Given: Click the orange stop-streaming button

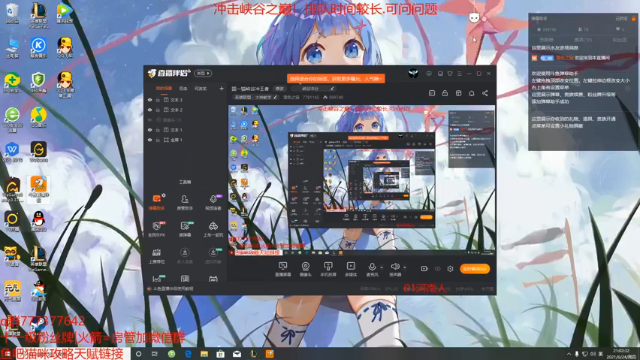Looking at the screenshot, I should [475, 269].
